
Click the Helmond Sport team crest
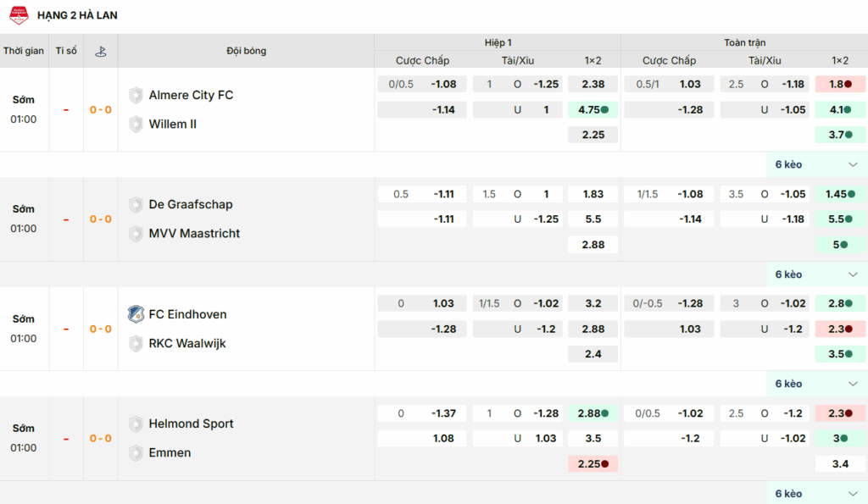(x=136, y=424)
